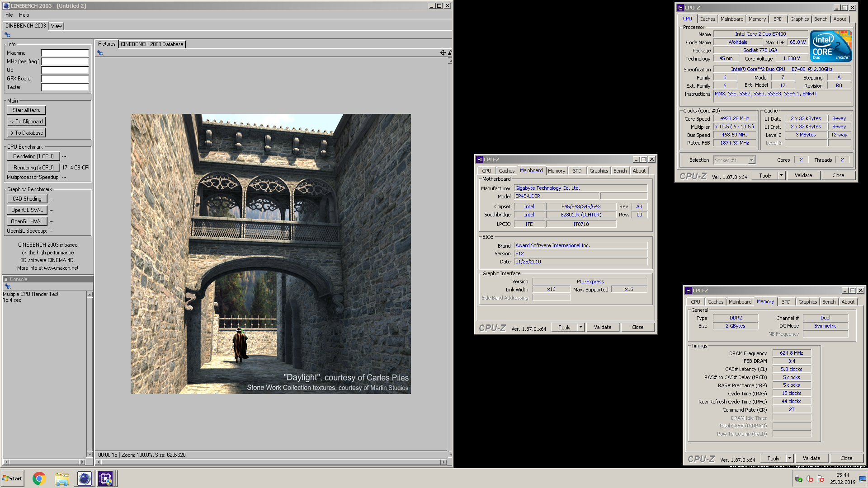Click the pin icon in the Console panel
This screenshot has width=868, height=488.
point(7,286)
